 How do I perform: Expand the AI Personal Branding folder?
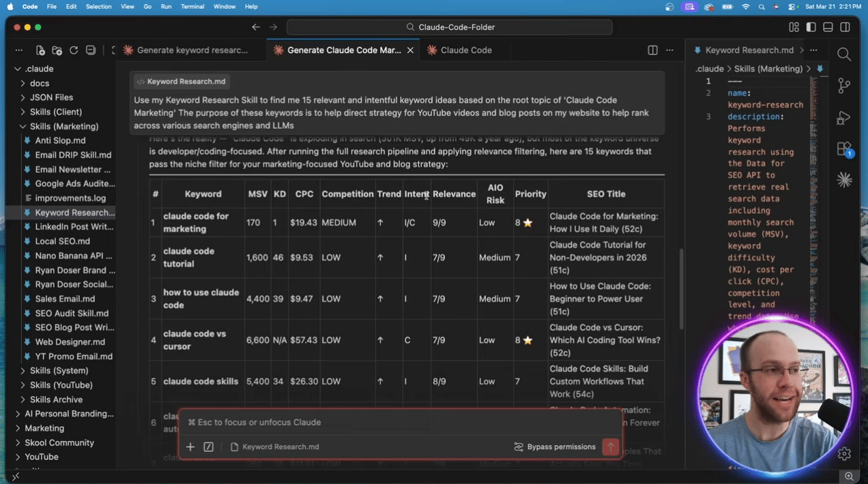coord(68,414)
